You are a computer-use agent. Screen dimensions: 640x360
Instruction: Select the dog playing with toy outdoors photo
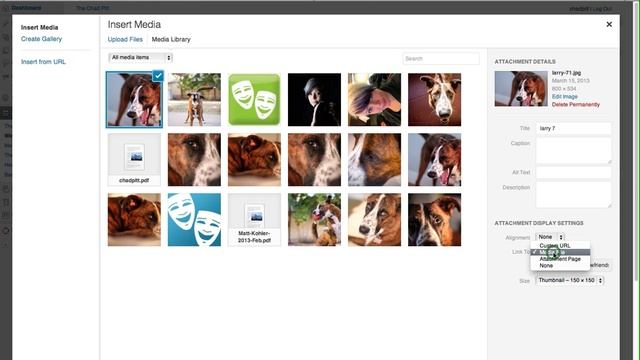[314, 220]
